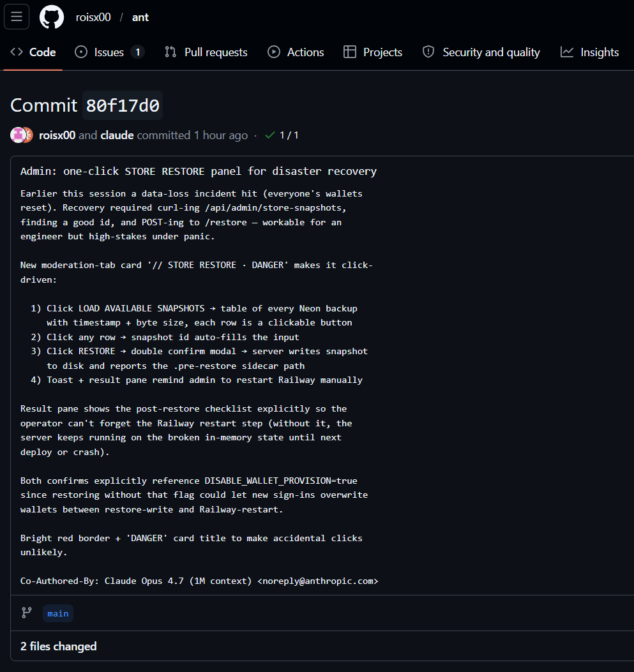Screen dimensions: 634x672
Task: Open the Actions tab
Action: [x=296, y=52]
